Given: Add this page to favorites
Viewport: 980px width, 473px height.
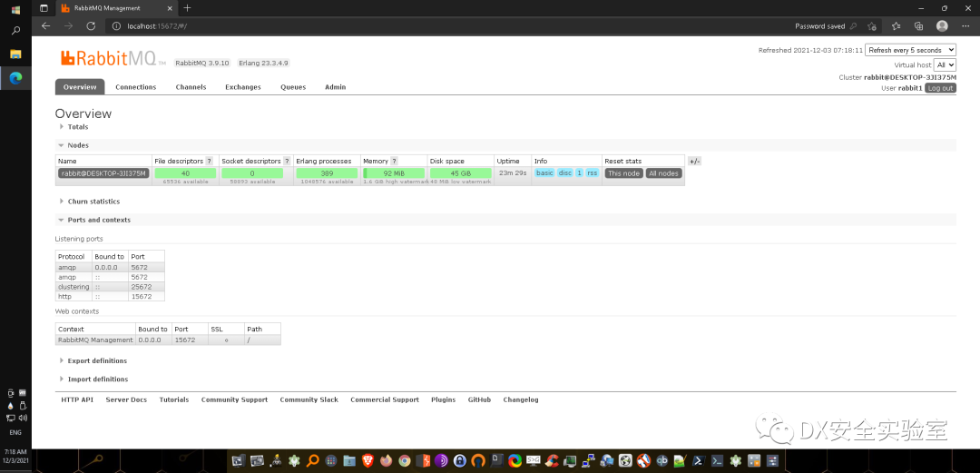Looking at the screenshot, I should (872, 26).
